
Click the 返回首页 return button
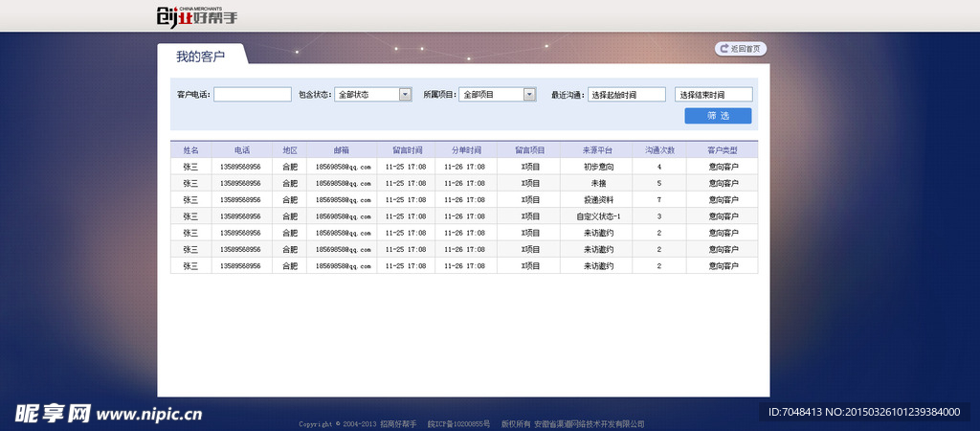(x=741, y=48)
